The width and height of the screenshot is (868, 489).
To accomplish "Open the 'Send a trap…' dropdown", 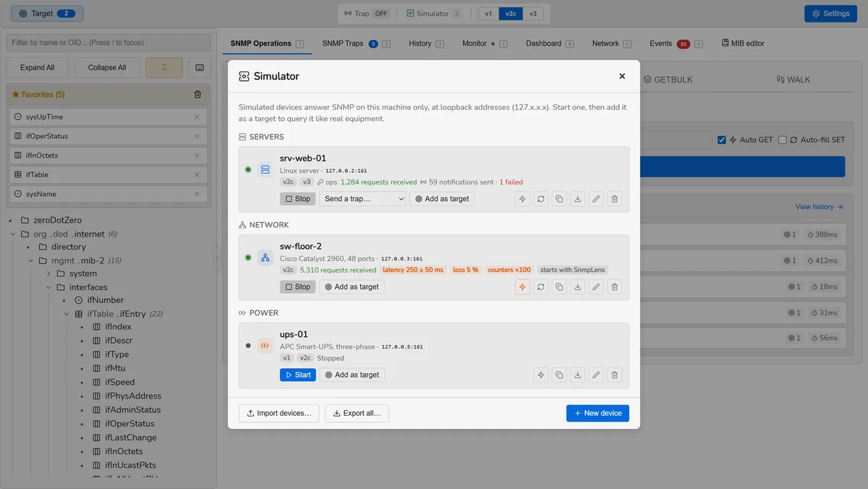I will coord(362,199).
